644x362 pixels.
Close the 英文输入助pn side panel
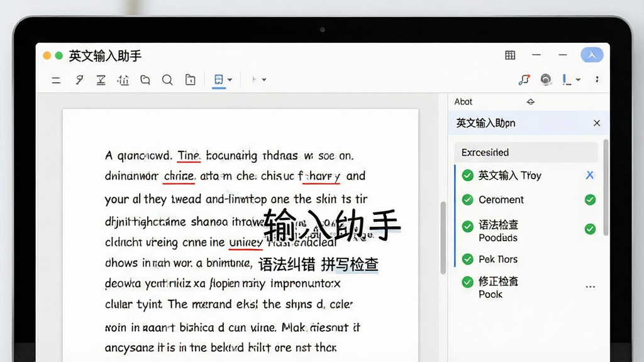pyautogui.click(x=597, y=123)
